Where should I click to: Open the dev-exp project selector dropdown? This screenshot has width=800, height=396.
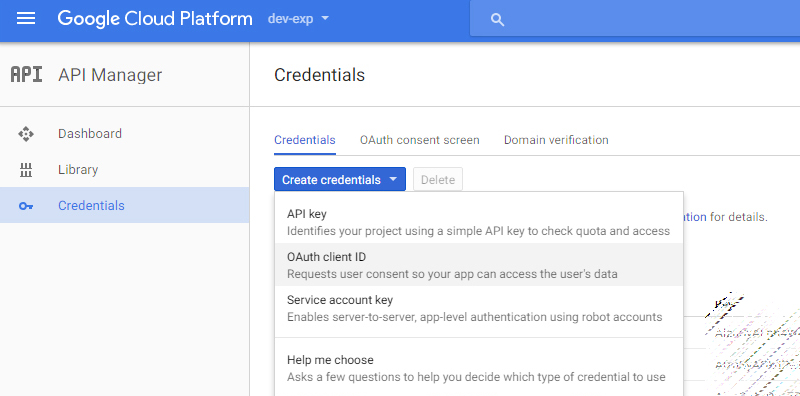tap(298, 19)
